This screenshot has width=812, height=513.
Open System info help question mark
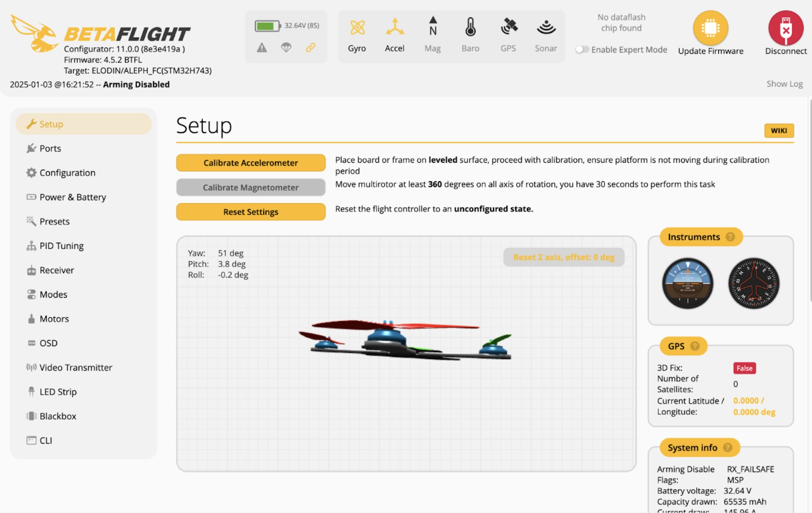(727, 448)
